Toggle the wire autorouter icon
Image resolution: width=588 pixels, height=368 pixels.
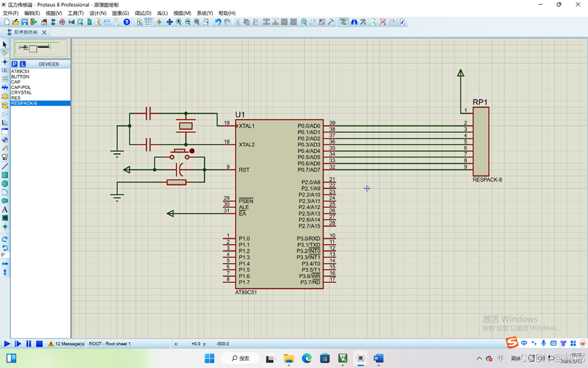[x=343, y=22]
